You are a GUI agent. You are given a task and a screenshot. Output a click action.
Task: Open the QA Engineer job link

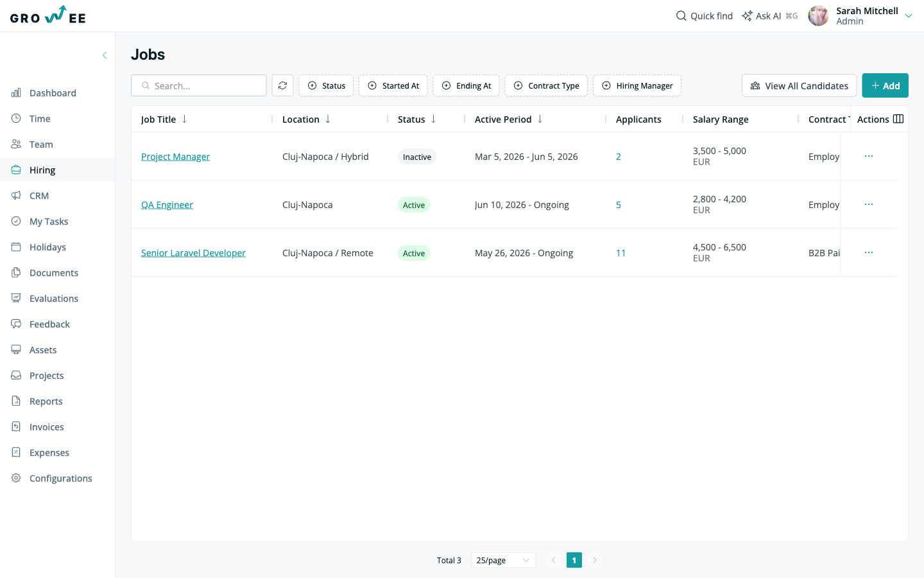click(167, 205)
